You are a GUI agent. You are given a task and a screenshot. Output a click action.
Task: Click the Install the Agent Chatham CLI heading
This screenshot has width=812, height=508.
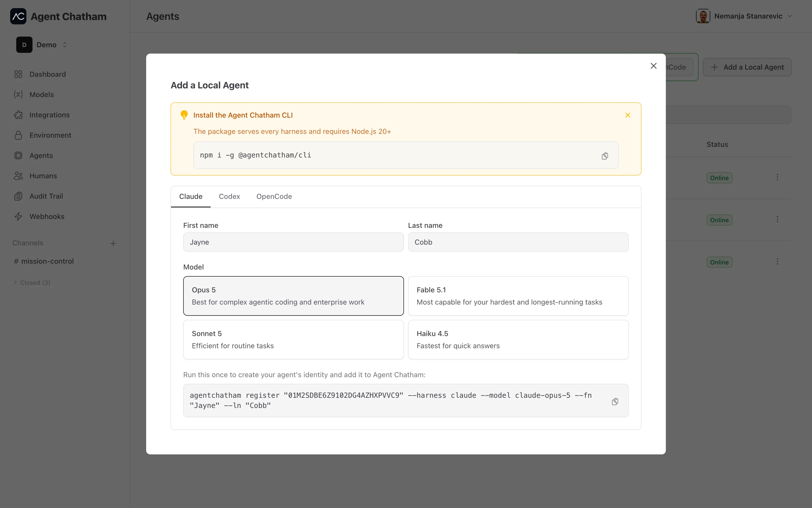coord(243,115)
